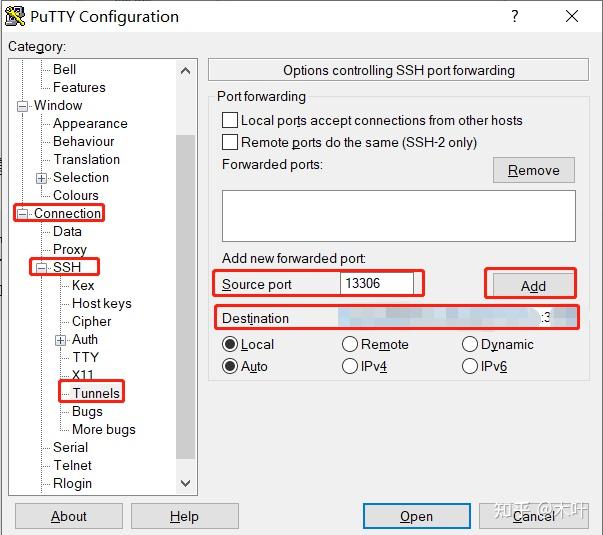Check remote ports do the same option
Screen dimensions: 603x535
coord(230,142)
